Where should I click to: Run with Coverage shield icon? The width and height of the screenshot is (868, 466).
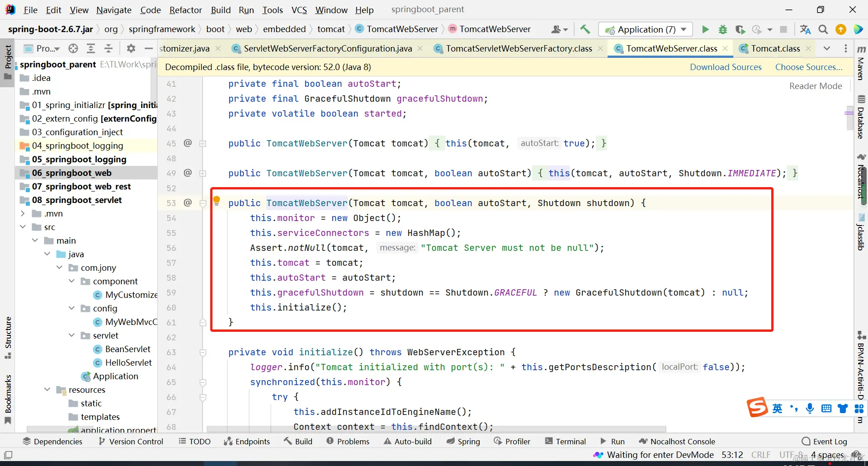click(740, 29)
